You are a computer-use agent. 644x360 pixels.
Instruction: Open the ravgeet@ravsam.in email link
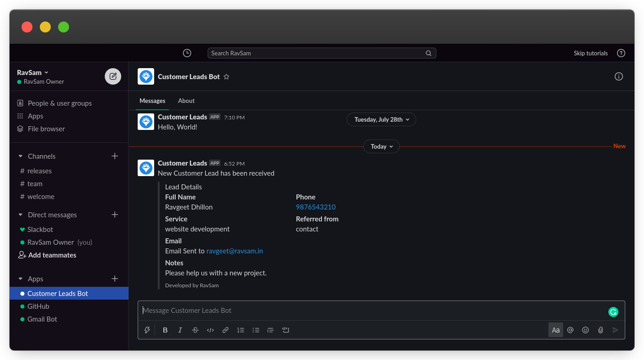235,251
